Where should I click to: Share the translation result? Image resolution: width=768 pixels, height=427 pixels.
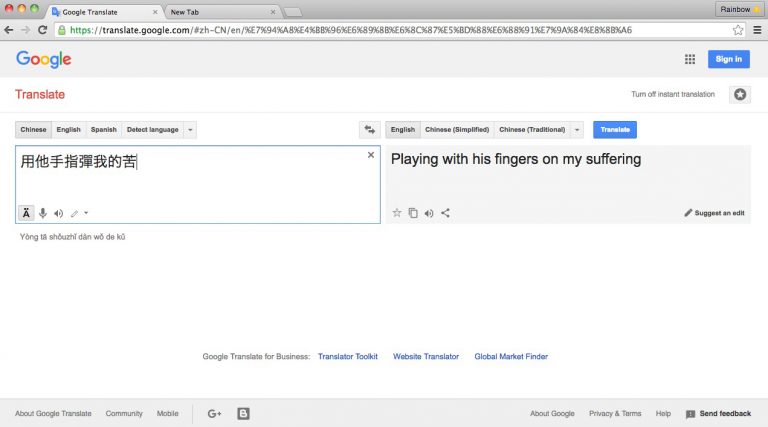445,213
